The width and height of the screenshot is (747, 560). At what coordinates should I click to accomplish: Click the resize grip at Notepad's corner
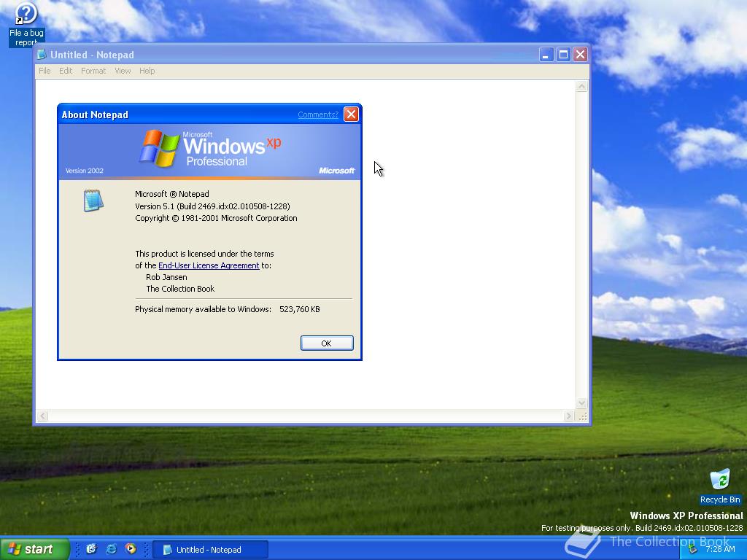coord(582,416)
